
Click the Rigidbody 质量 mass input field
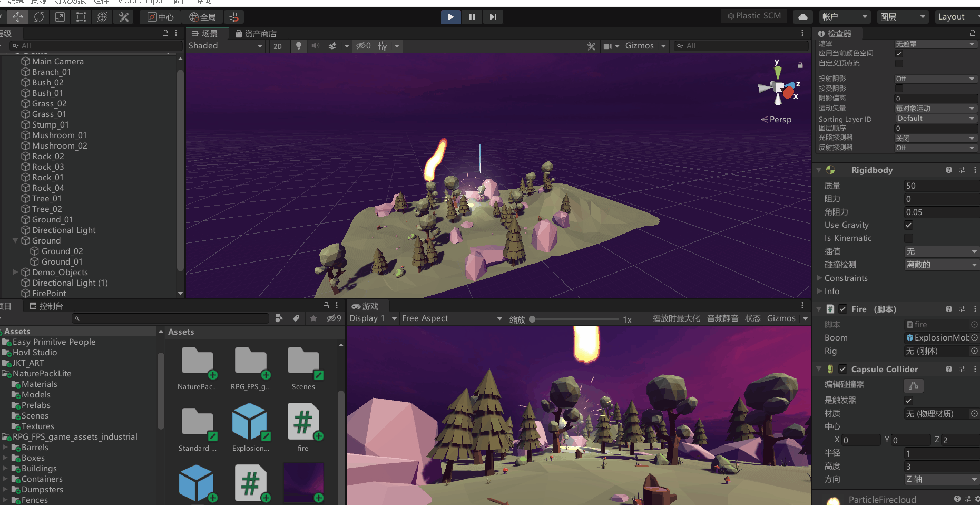[942, 186]
